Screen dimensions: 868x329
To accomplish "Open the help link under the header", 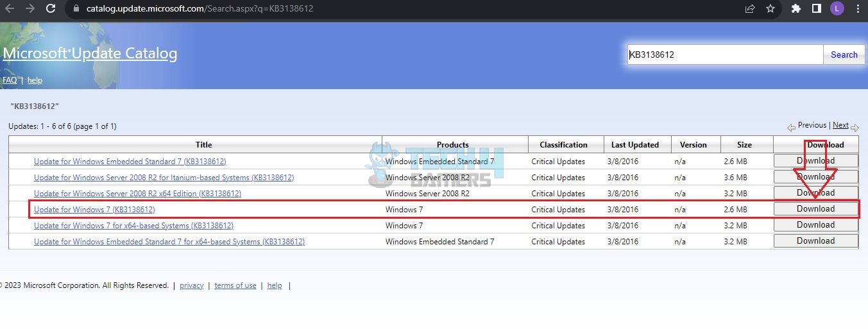I will tap(35, 80).
